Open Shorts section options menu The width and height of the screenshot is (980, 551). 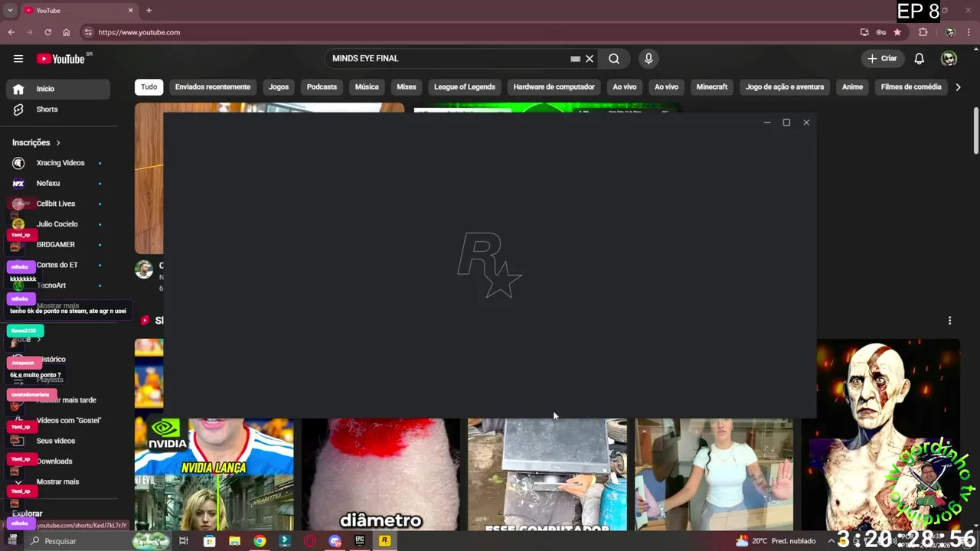click(949, 321)
